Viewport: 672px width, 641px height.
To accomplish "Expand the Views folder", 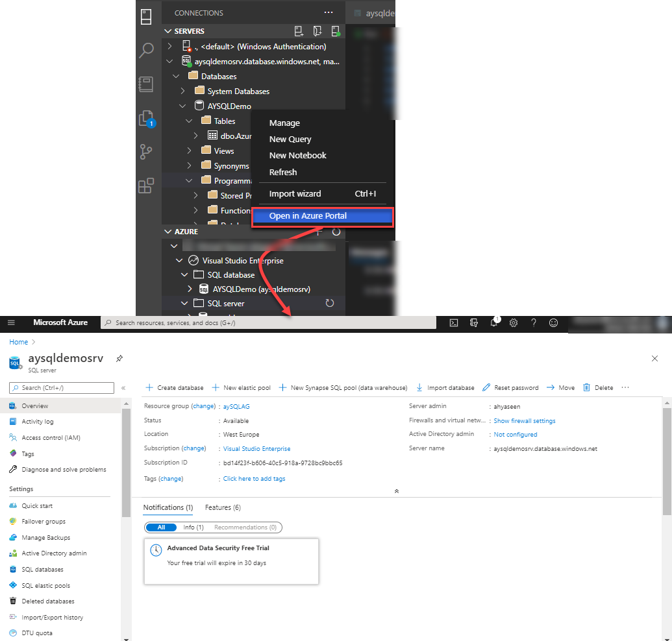I will [190, 151].
